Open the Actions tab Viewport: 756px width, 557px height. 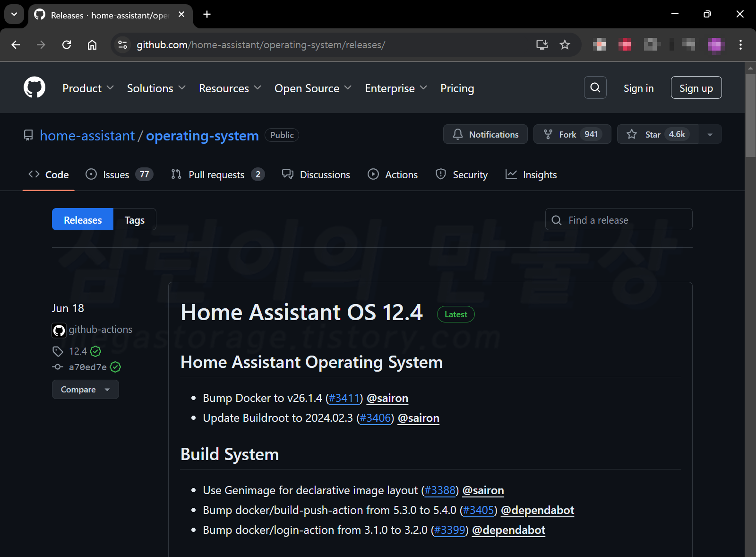pyautogui.click(x=393, y=174)
